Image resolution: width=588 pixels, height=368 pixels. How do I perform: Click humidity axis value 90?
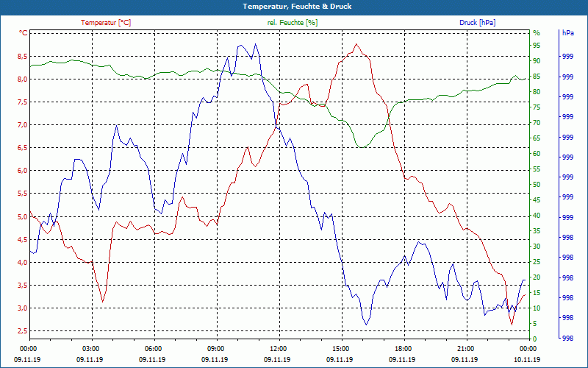pos(537,61)
